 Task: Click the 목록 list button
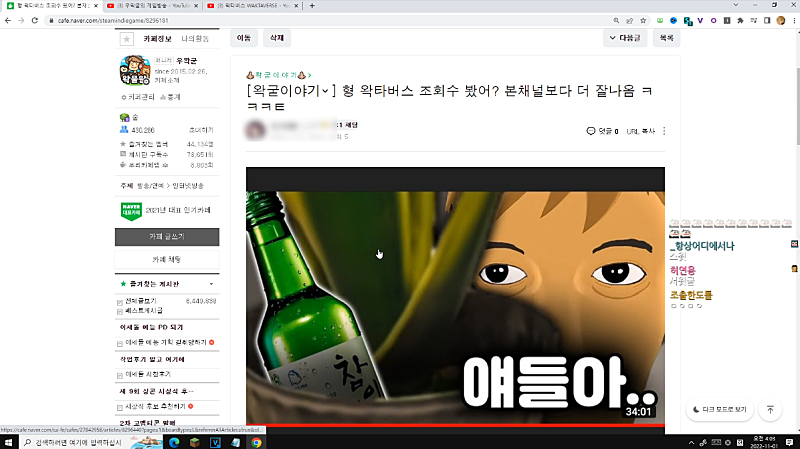666,38
